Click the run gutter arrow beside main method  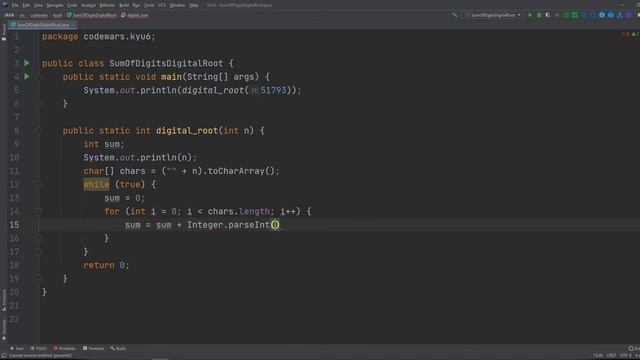27,77
